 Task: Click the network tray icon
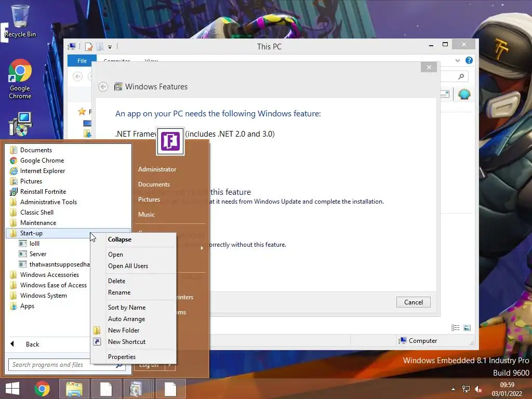point(466,389)
